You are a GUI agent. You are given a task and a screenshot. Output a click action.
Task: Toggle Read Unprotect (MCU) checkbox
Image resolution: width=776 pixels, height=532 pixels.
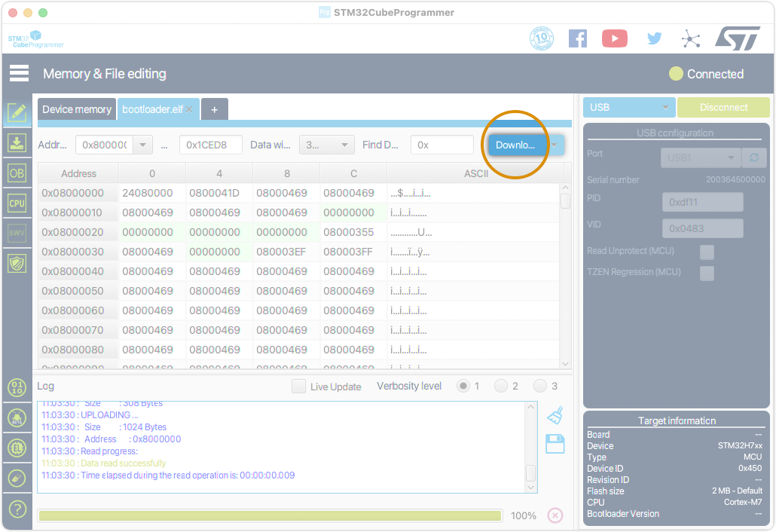coord(707,252)
